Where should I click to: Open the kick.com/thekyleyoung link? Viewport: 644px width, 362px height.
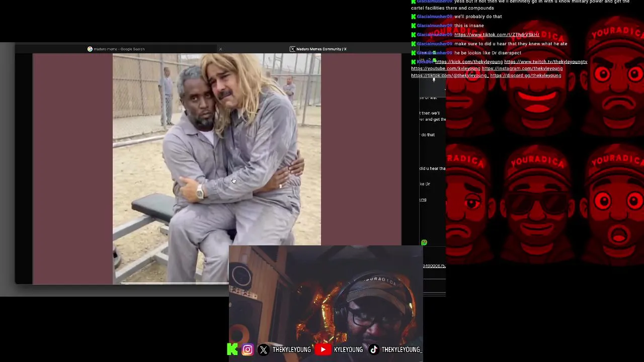click(469, 62)
